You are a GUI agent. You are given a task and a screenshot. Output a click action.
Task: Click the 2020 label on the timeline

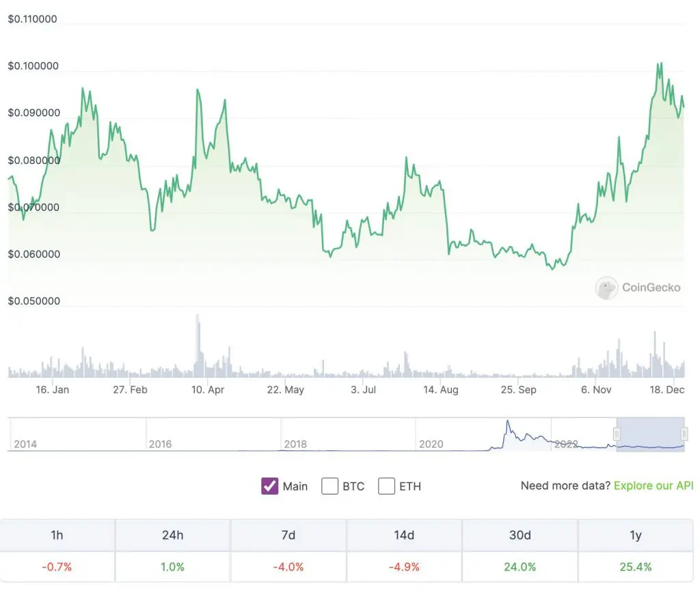pos(431,444)
